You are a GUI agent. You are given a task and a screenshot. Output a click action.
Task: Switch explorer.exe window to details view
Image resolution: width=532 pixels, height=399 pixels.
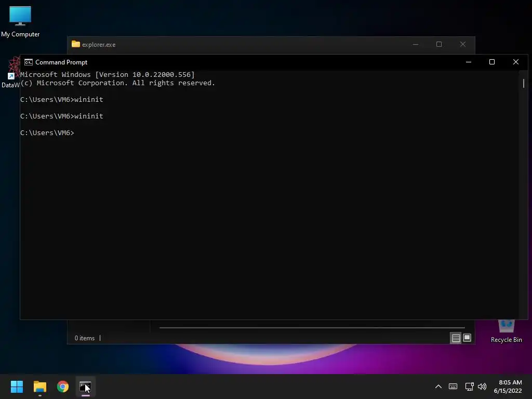456,338
